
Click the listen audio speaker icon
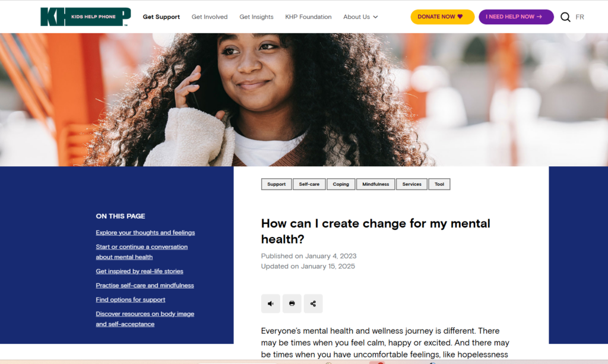271,303
